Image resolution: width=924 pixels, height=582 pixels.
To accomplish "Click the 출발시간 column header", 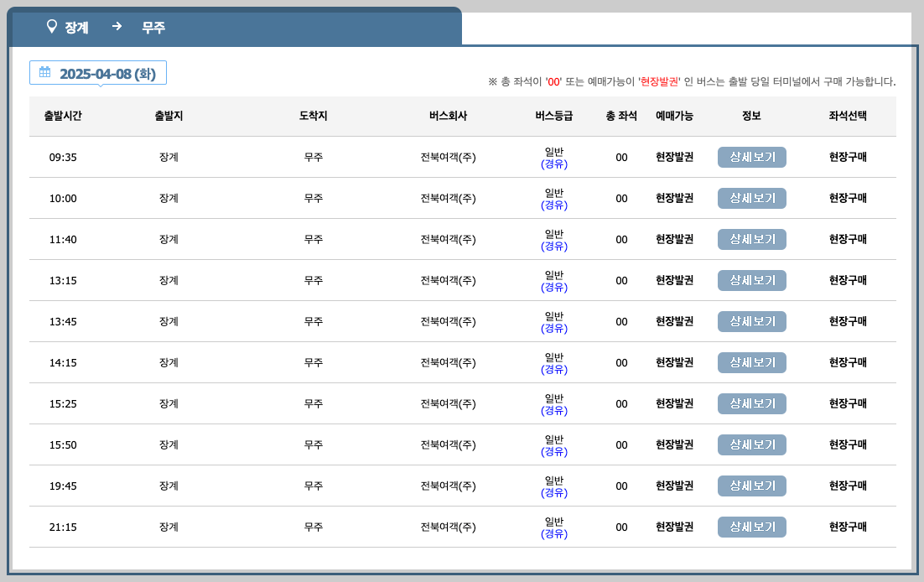I will (x=62, y=117).
